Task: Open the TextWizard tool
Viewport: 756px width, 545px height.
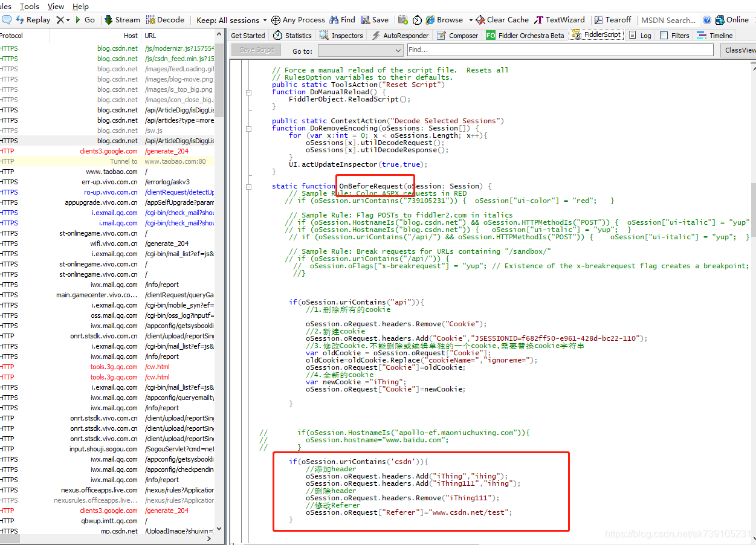Action: [560, 20]
